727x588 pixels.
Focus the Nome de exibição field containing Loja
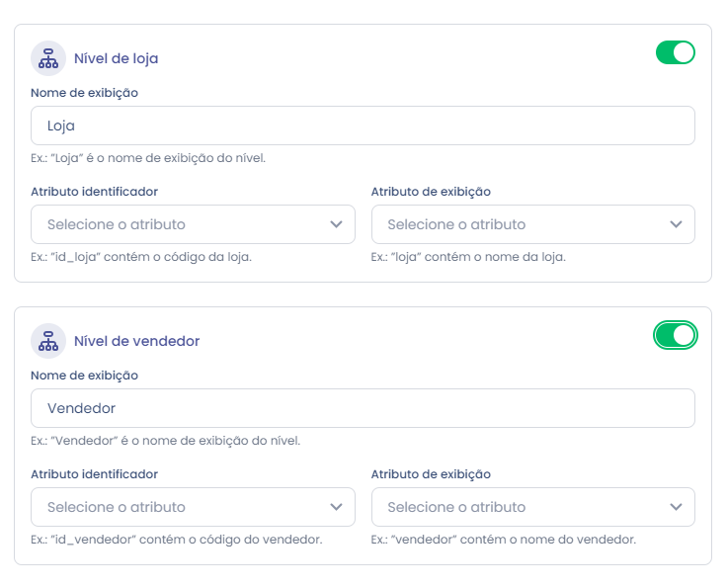pyautogui.click(x=363, y=126)
